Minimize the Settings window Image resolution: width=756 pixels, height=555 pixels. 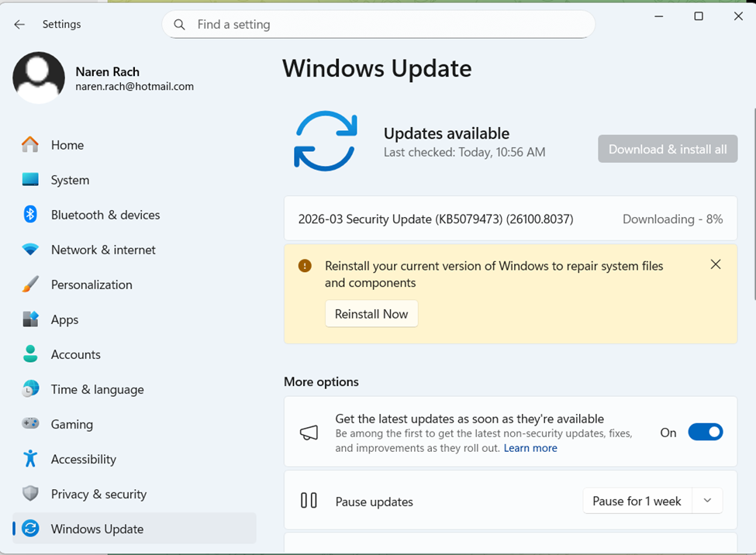tap(658, 16)
